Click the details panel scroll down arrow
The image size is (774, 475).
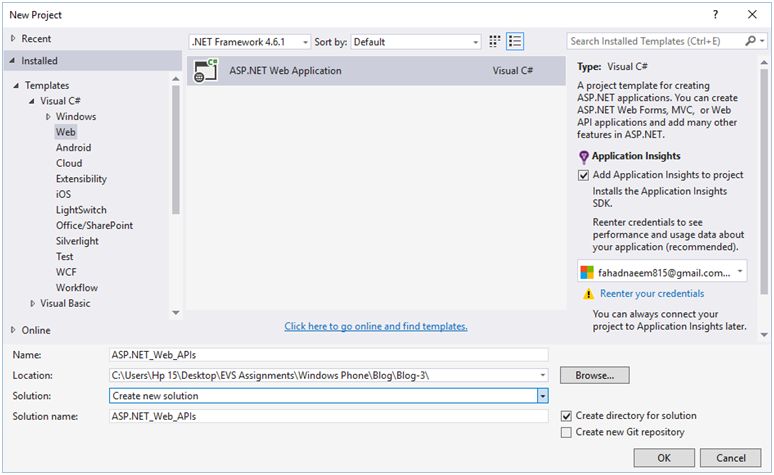(764, 335)
